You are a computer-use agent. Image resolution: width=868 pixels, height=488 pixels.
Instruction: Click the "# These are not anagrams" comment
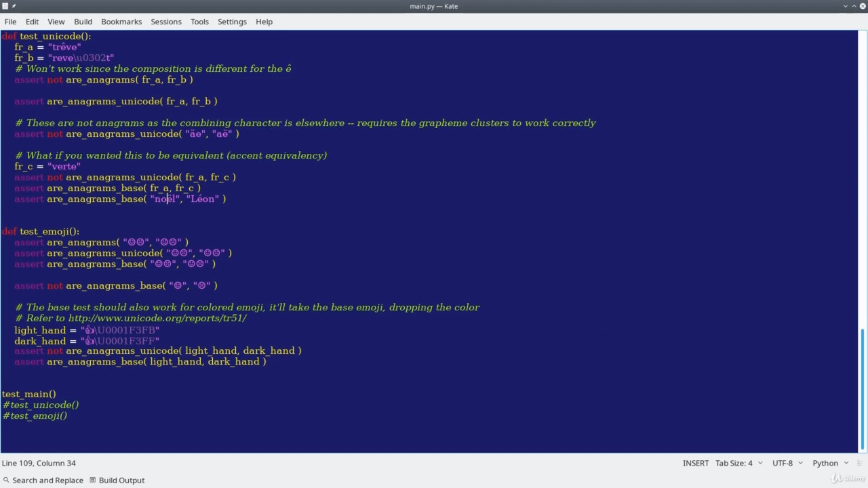coord(305,123)
